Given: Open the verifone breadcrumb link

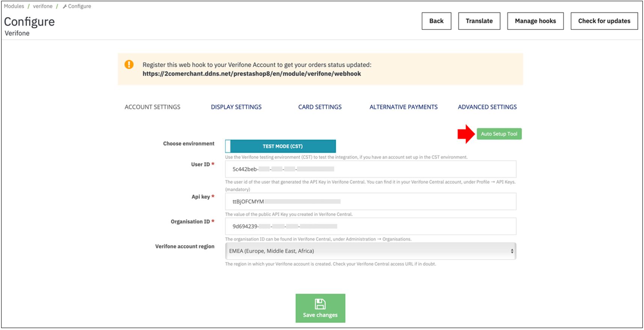Looking at the screenshot, I should tap(43, 6).
